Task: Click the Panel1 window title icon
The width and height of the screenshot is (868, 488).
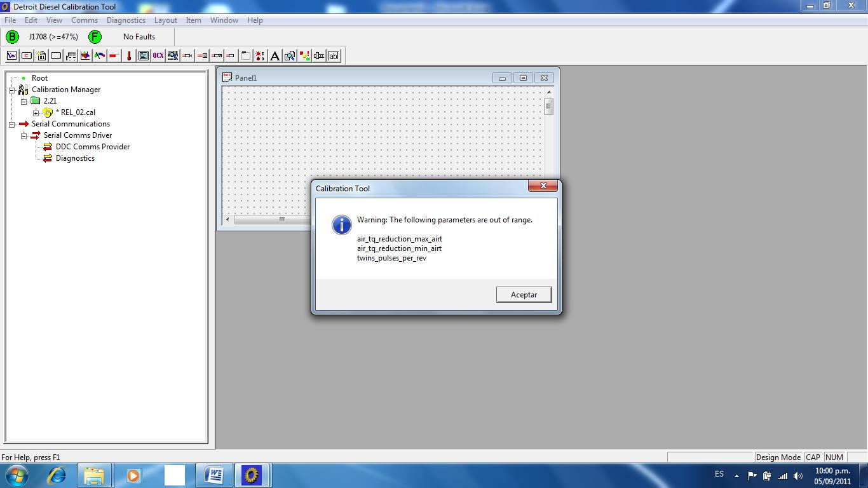Action: point(227,78)
